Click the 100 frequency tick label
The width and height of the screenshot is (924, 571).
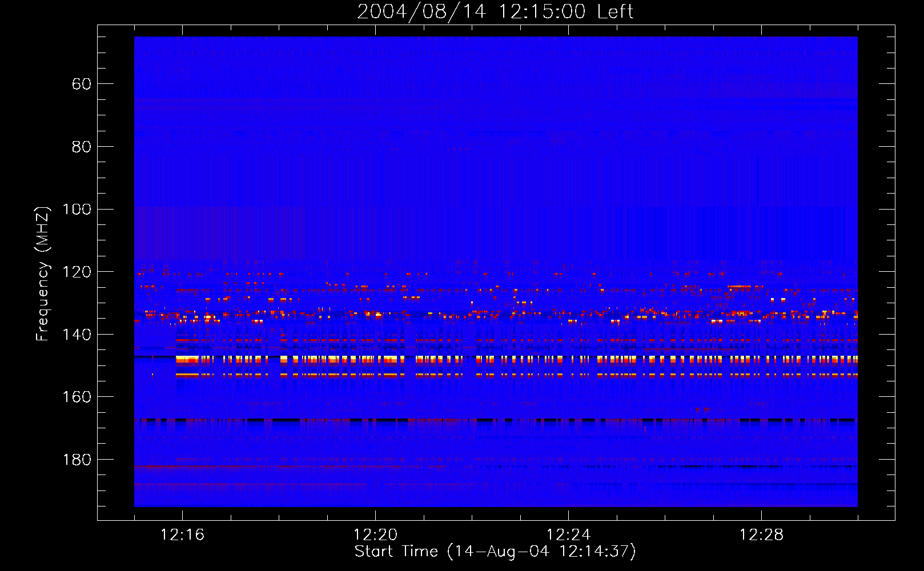coord(77,210)
